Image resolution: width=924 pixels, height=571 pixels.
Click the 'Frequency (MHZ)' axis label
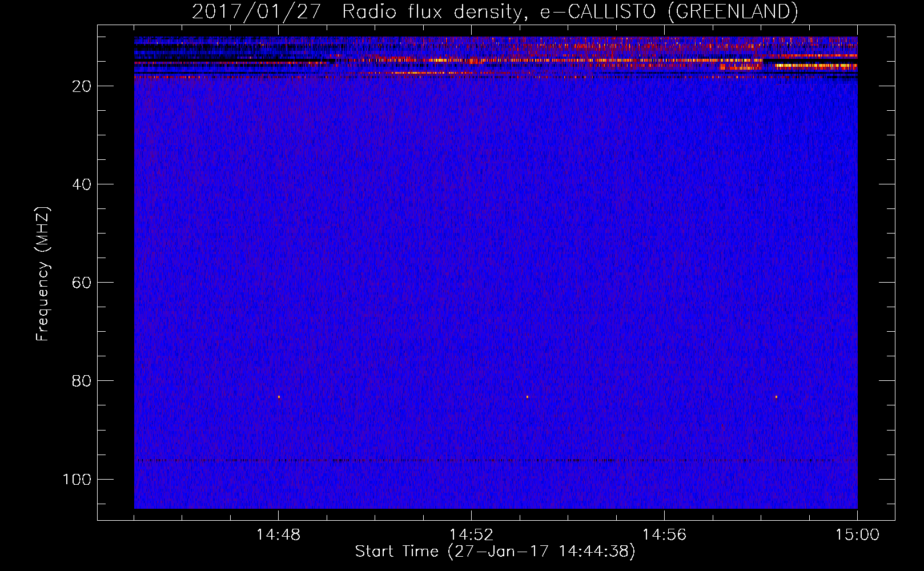43,274
